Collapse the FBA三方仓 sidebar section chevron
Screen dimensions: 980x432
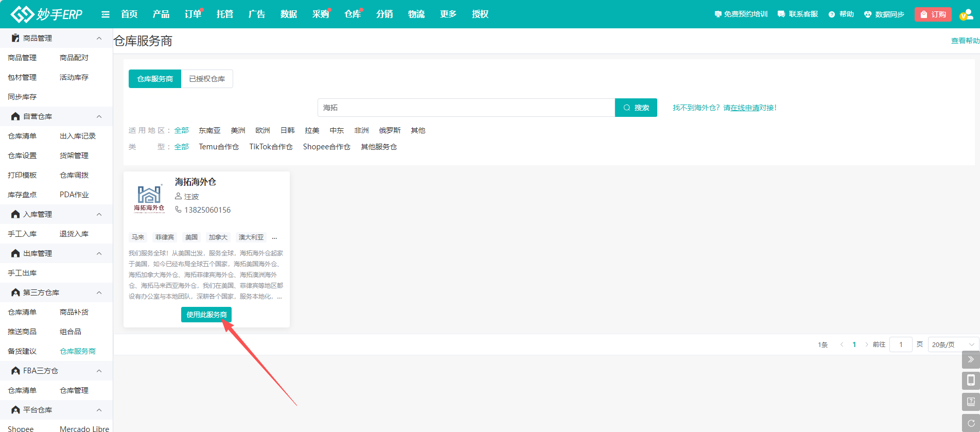click(99, 371)
